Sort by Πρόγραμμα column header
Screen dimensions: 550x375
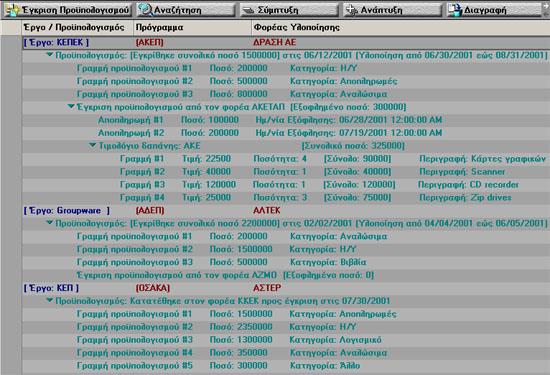tap(192, 27)
